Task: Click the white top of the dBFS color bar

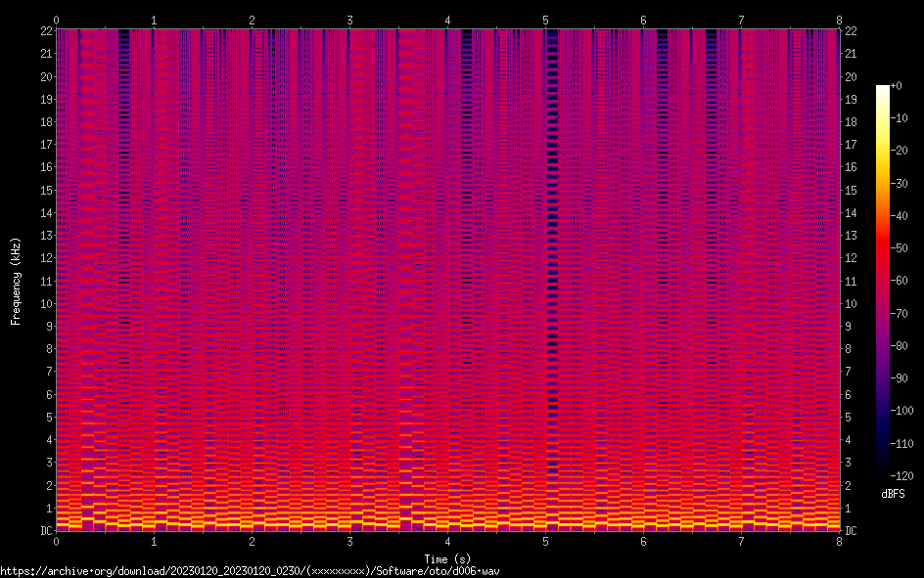Action: 883,89
